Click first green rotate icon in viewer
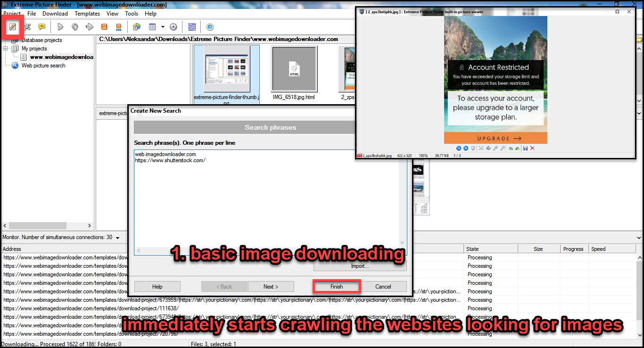This screenshot has width=644, height=348. click(511, 148)
